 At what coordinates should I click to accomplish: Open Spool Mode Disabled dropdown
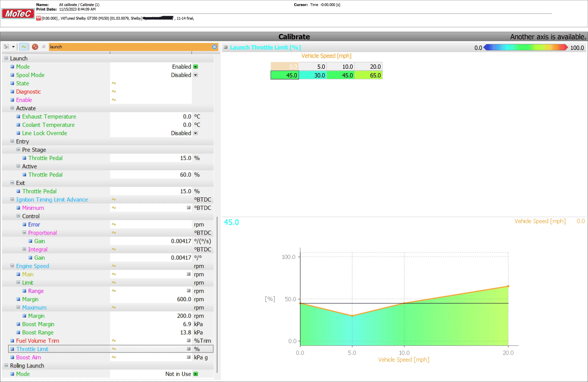tap(196, 75)
